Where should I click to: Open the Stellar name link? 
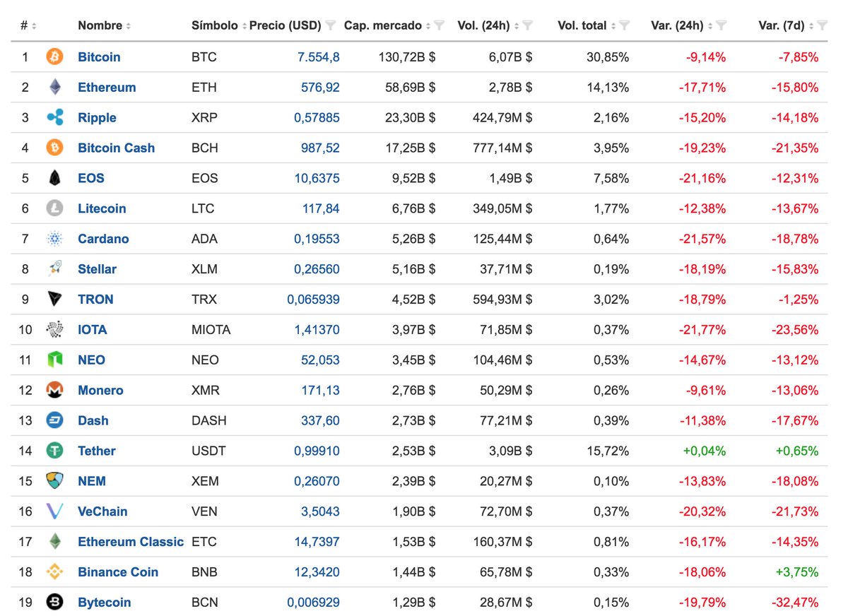[x=97, y=270]
